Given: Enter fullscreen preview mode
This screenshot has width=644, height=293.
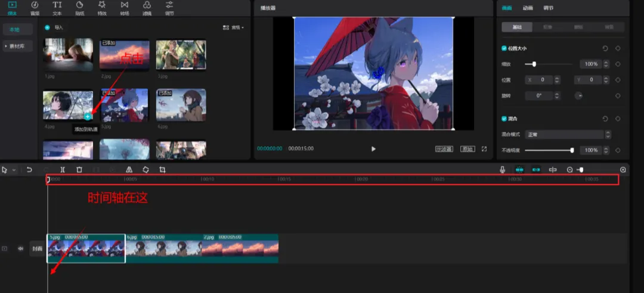Looking at the screenshot, I should click(484, 149).
